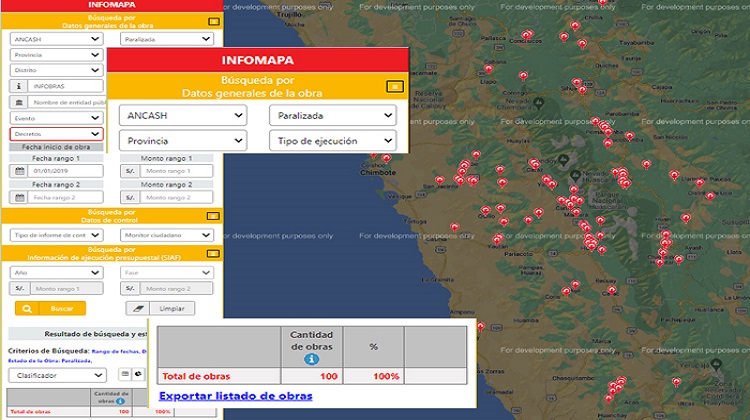Open the Decretos dropdown
The width and height of the screenshot is (750, 420).
click(x=56, y=134)
